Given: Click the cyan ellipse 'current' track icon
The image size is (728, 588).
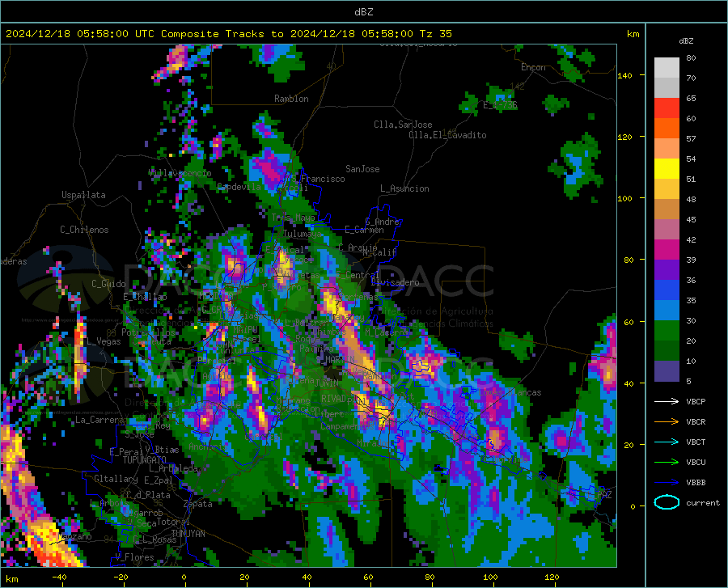Looking at the screenshot, I should pos(667,502).
